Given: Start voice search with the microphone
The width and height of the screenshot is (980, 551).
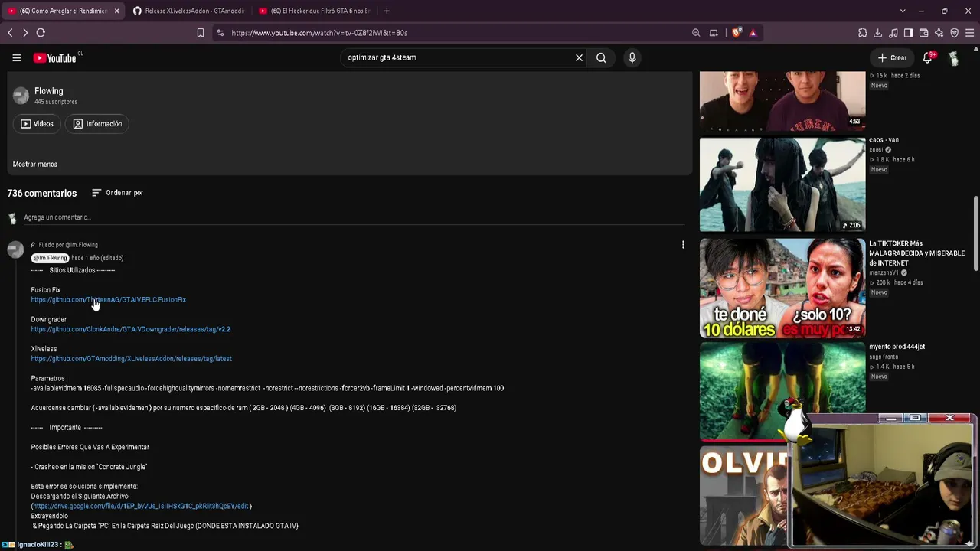Looking at the screenshot, I should [632, 57].
